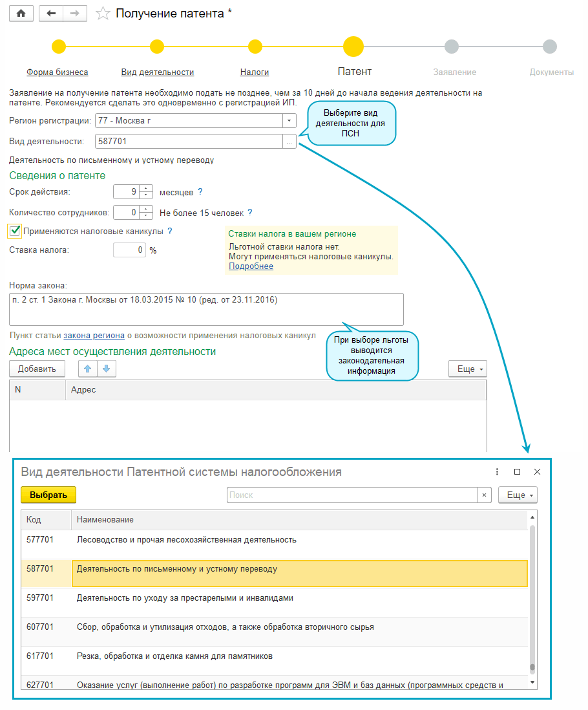Focus the Срок действия months field
588x710 pixels.
click(x=126, y=192)
